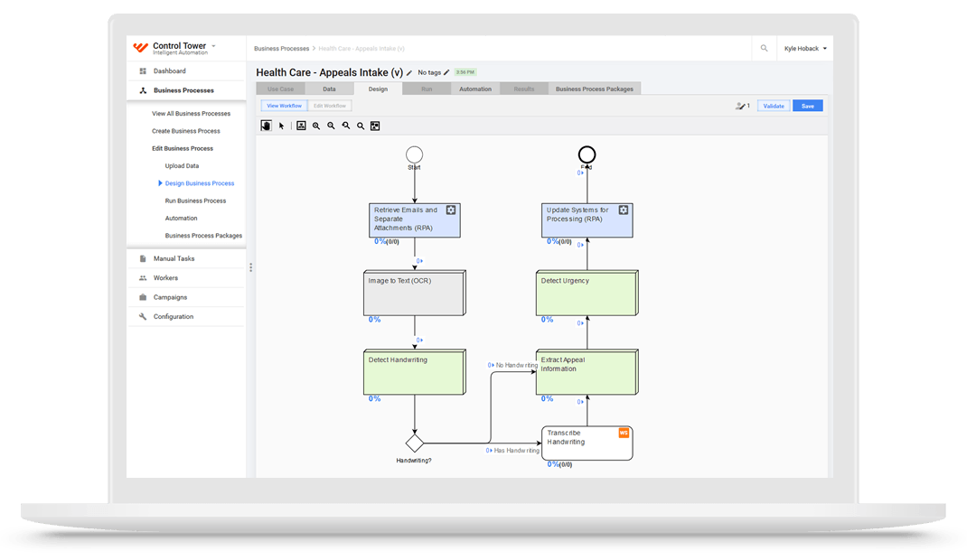The image size is (967, 560).
Task: Select the Image to Text (OCR) node
Action: (x=415, y=293)
